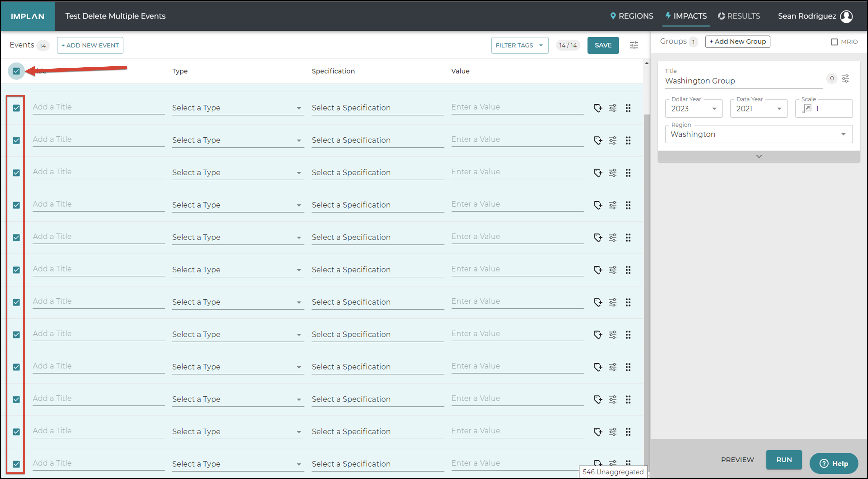
Task: Go to the REGIONS tab
Action: [632, 16]
